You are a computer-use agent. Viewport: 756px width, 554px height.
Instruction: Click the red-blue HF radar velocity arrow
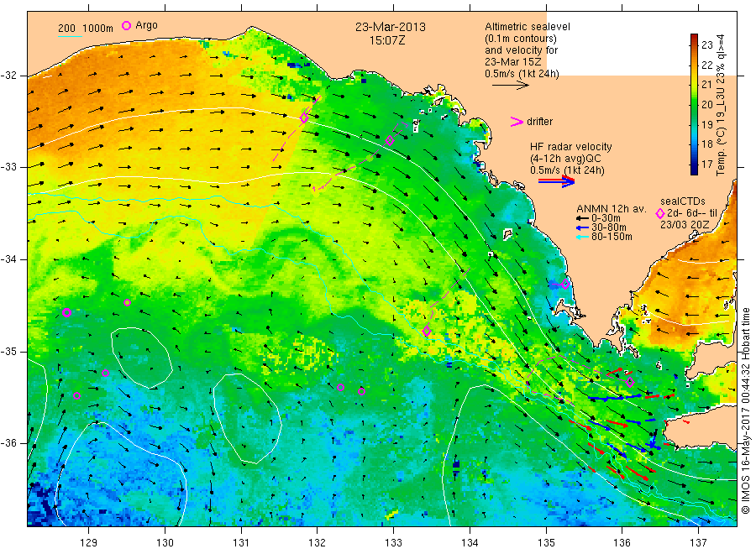click(x=556, y=181)
